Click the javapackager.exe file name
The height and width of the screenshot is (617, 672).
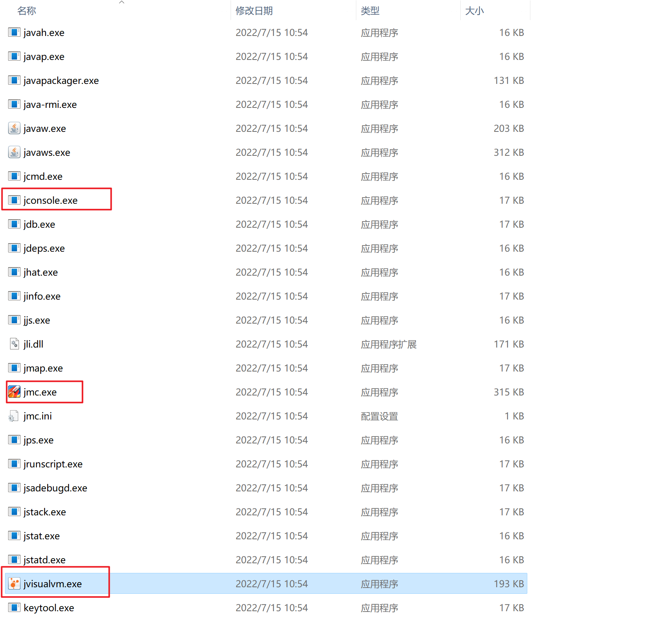[x=61, y=80]
